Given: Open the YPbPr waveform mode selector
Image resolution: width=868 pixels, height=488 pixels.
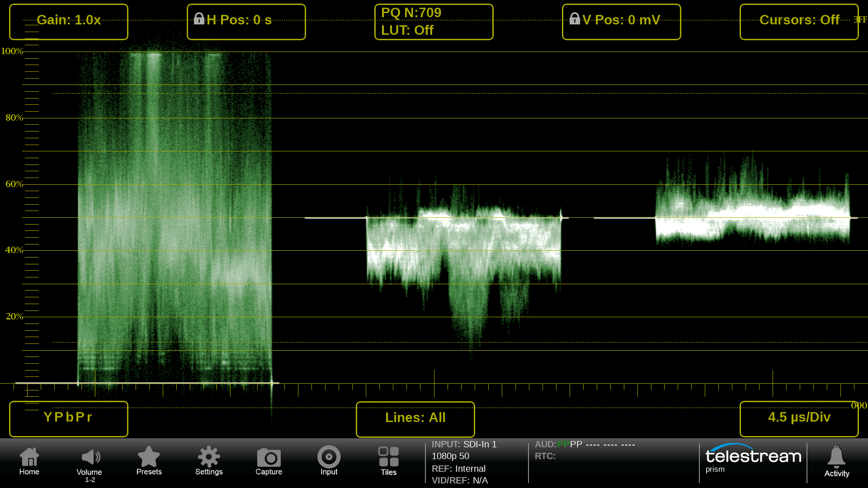Looking at the screenshot, I should [x=69, y=418].
